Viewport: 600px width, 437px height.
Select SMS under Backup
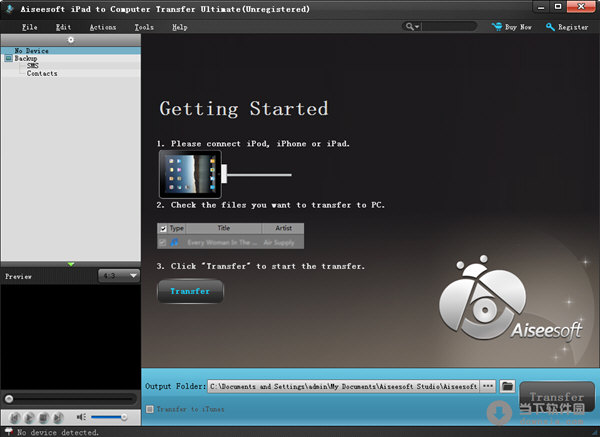(33, 65)
